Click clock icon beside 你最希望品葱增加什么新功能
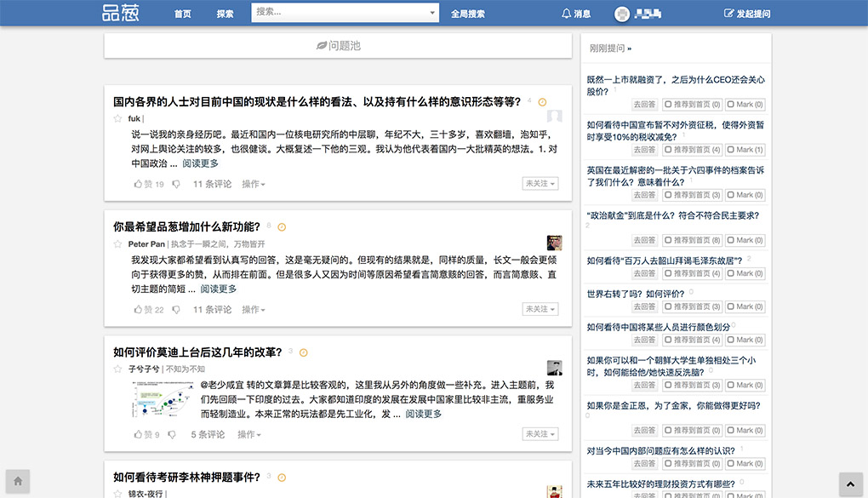Screen dimensions: 868x498 [282, 227]
